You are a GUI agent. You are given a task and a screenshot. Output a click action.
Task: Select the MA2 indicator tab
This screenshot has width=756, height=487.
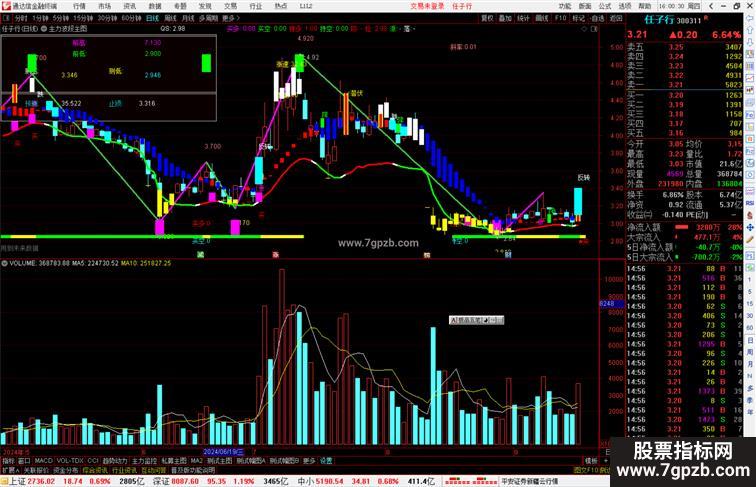click(196, 461)
